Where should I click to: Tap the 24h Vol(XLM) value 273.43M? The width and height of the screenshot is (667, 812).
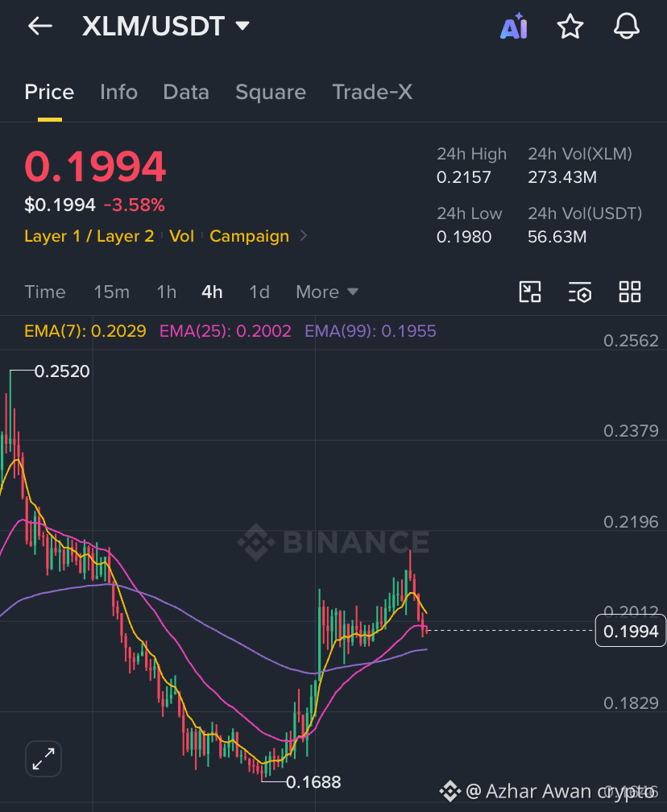(562, 177)
